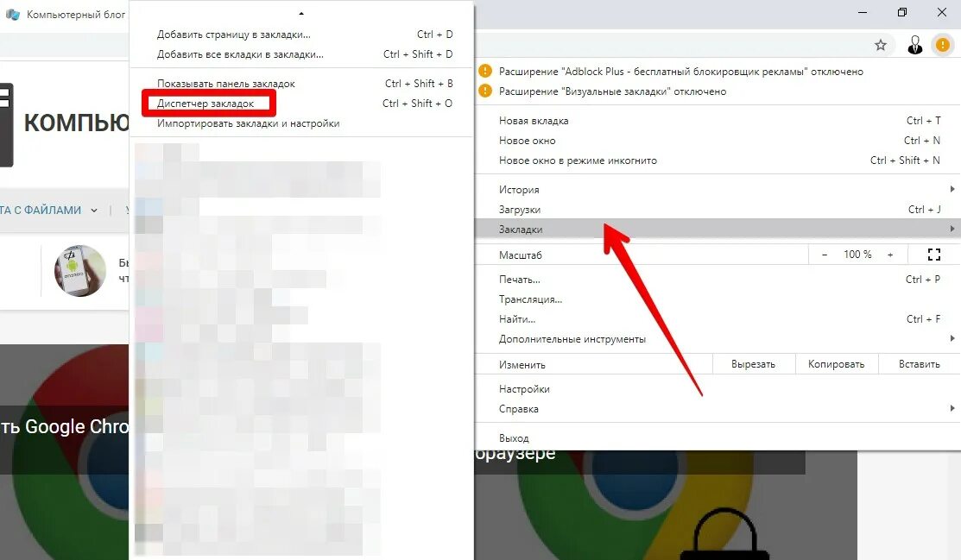Click warning icon beside Визуальные закладки notice

484,91
